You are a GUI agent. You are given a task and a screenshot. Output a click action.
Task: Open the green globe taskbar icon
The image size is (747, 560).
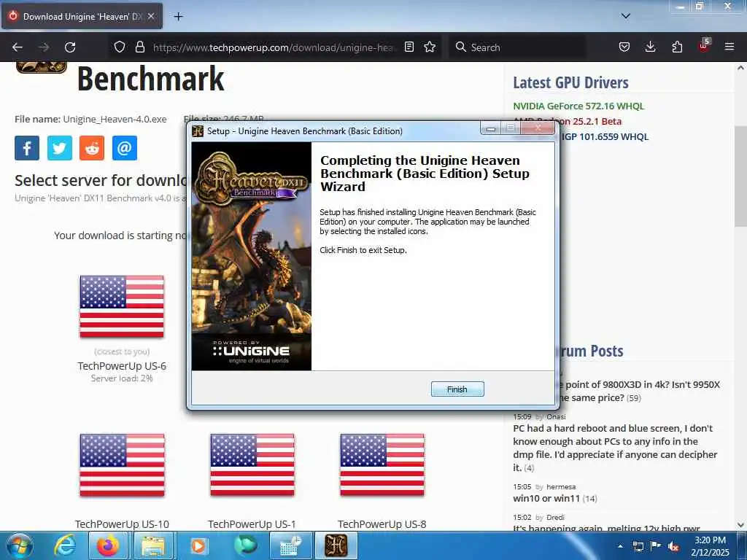pos(245,545)
